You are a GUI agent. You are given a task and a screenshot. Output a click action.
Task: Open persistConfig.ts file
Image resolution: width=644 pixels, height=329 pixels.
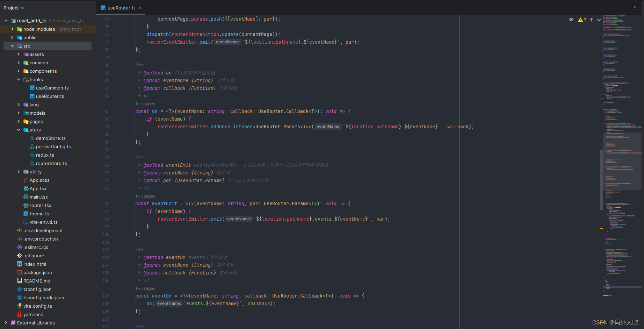click(x=53, y=146)
